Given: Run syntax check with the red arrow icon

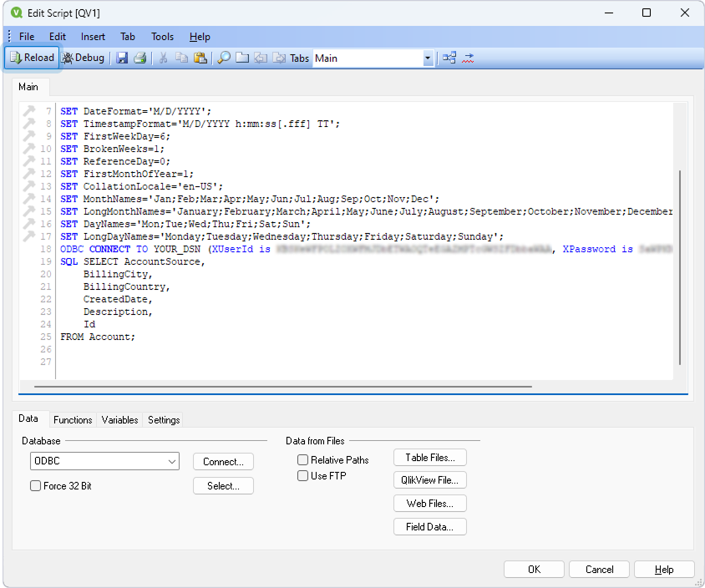Looking at the screenshot, I should 469,58.
